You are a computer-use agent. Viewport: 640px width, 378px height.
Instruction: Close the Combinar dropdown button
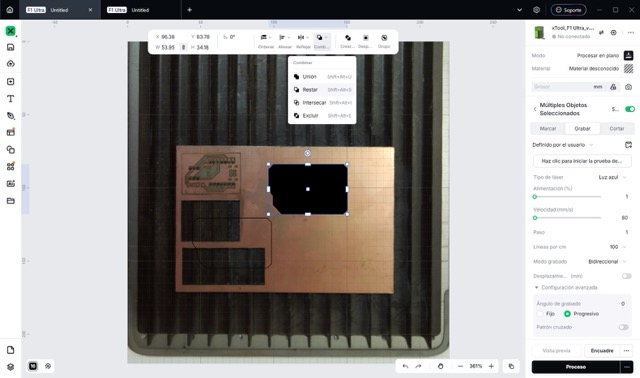pyautogui.click(x=322, y=41)
